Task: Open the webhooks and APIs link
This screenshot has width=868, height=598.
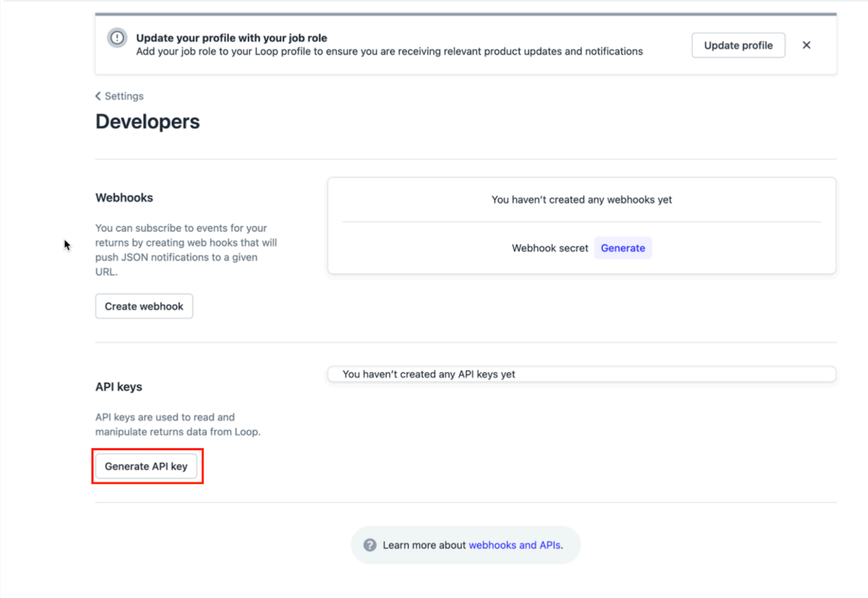Action: (514, 545)
